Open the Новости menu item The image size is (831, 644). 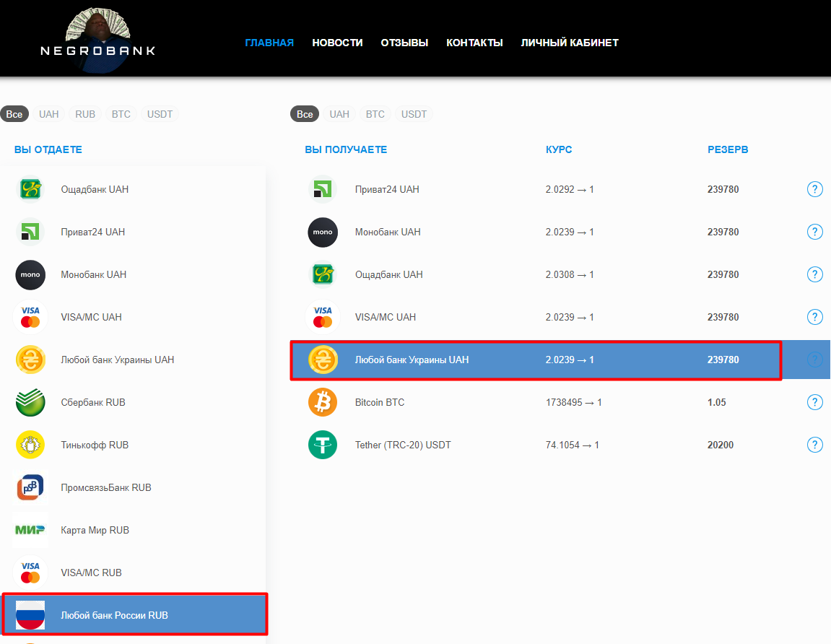337,43
